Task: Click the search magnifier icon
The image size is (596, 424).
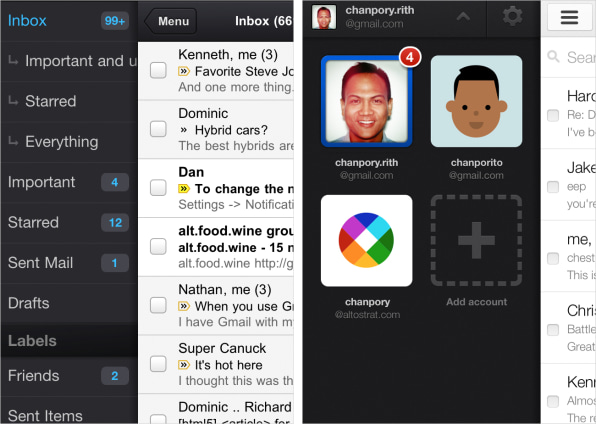Action: pos(553,57)
